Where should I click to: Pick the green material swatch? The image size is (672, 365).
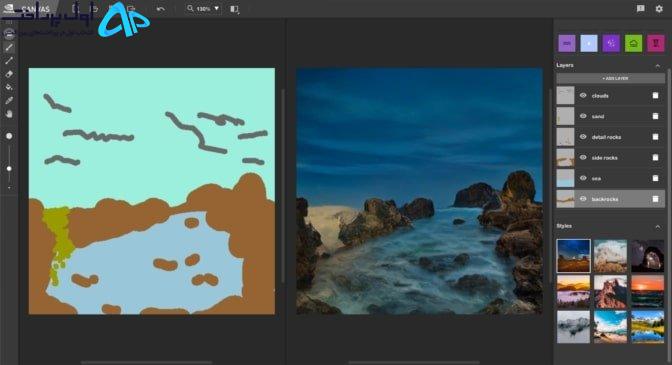633,43
